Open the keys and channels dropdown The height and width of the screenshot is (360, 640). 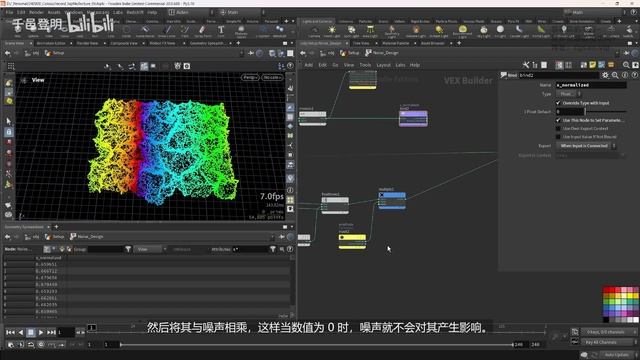[x=608, y=332]
